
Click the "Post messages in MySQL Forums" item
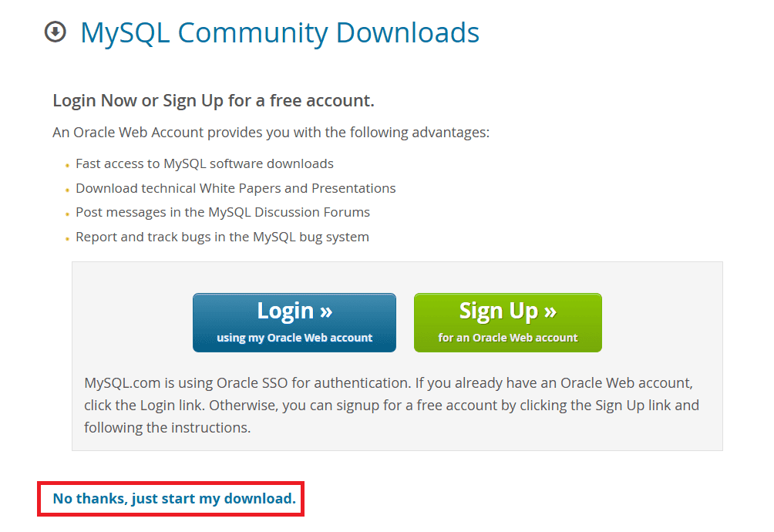[x=222, y=212]
